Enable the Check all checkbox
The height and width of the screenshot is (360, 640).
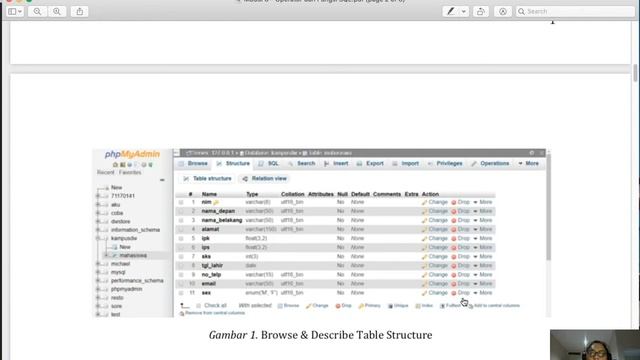pyautogui.click(x=198, y=306)
